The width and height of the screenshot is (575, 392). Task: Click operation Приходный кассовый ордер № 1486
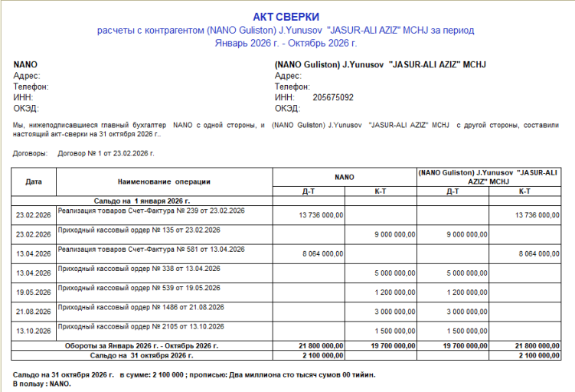(141, 307)
